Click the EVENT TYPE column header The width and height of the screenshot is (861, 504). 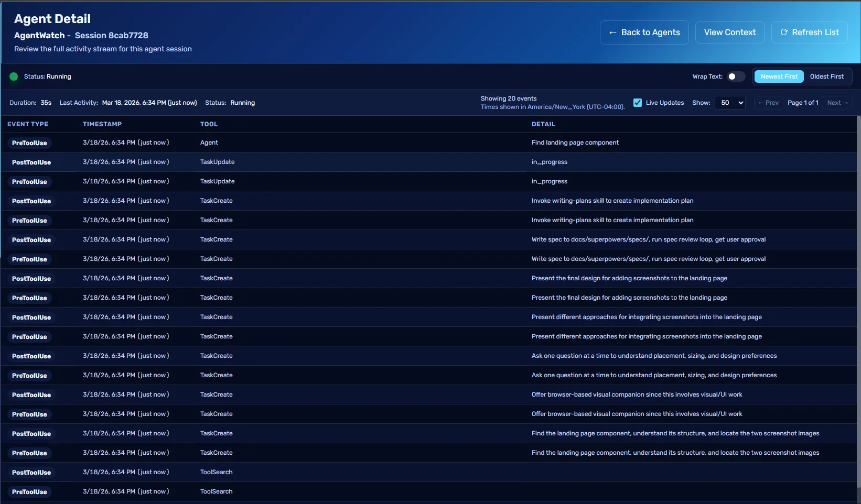pos(27,124)
